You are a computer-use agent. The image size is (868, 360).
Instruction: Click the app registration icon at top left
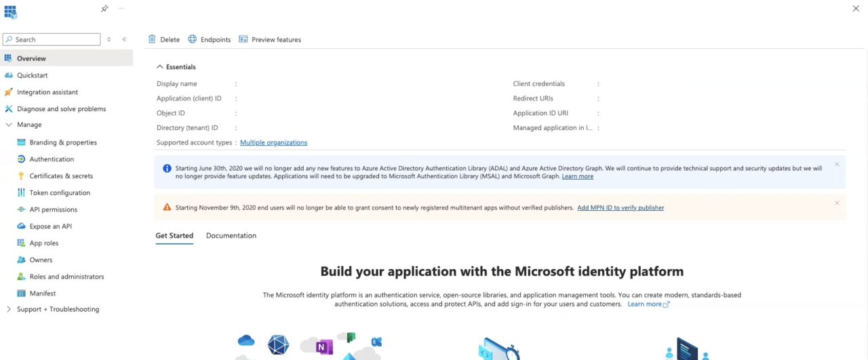10,12
